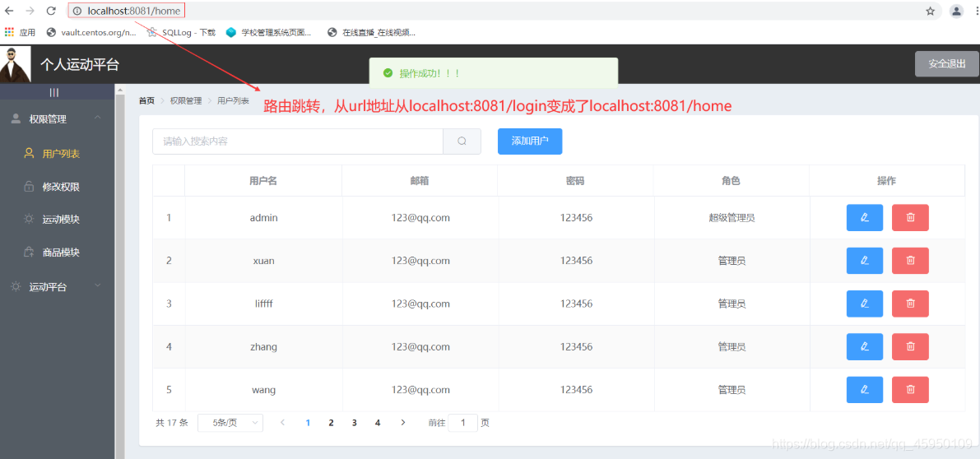This screenshot has width=980, height=459.
Task: Open the 应用 apps grid shortcut
Action: (x=20, y=32)
